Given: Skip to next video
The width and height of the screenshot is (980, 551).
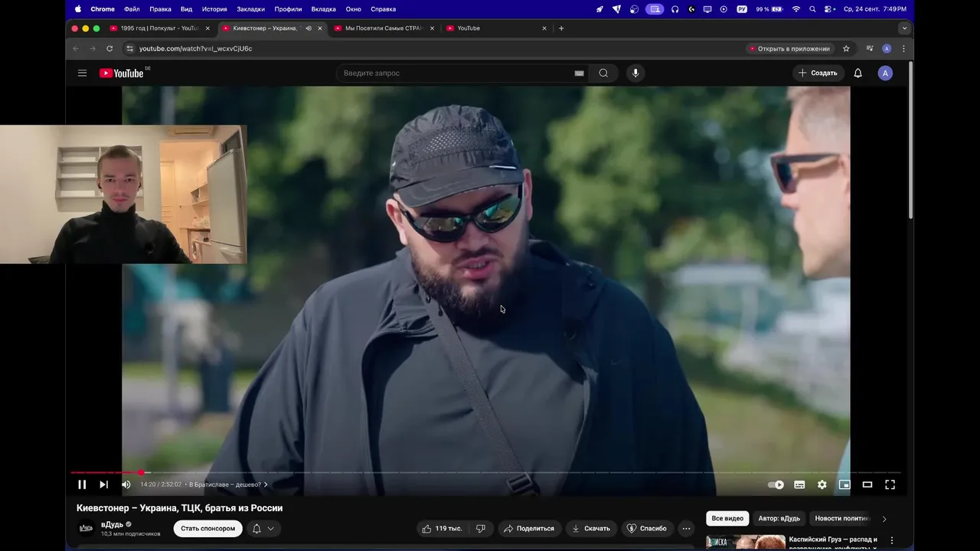Looking at the screenshot, I should (x=104, y=484).
